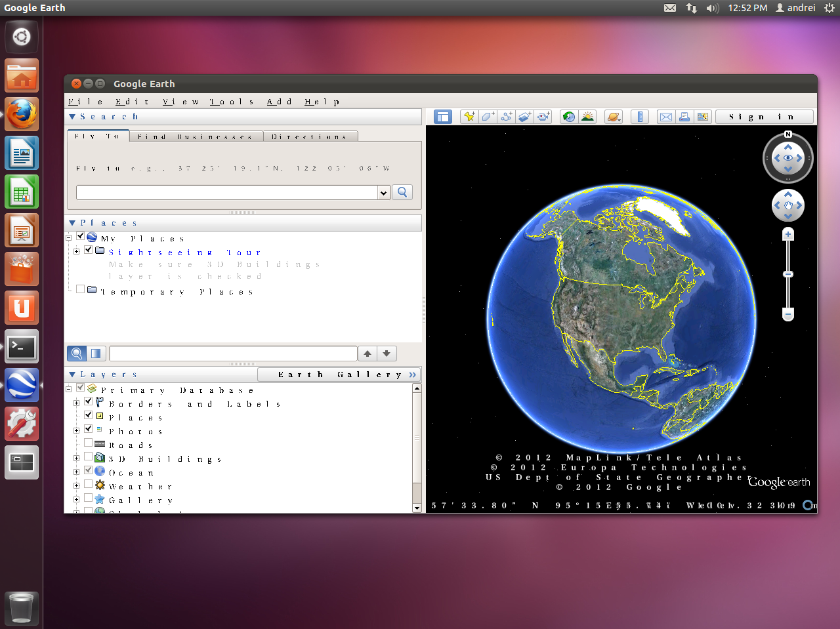
Task: Open the planet switcher icon
Action: tap(614, 117)
